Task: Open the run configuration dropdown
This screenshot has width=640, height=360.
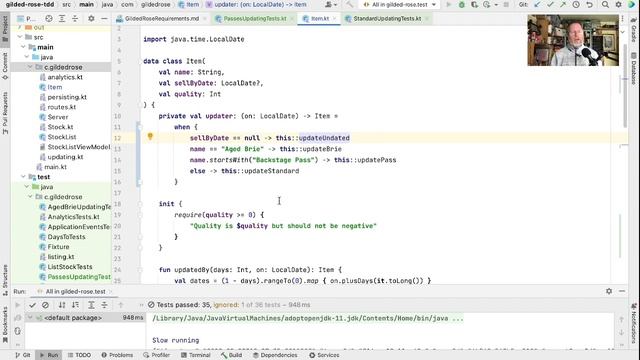Action: click(x=400, y=4)
